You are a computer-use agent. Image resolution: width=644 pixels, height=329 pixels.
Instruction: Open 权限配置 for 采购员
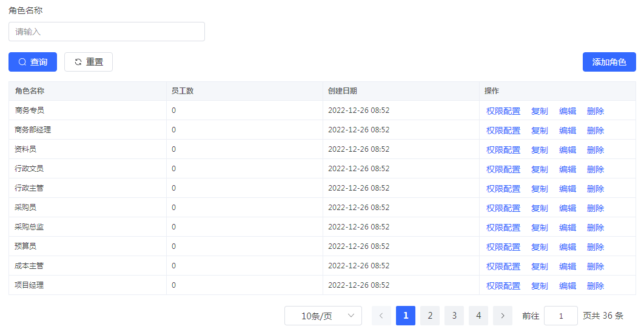click(503, 208)
